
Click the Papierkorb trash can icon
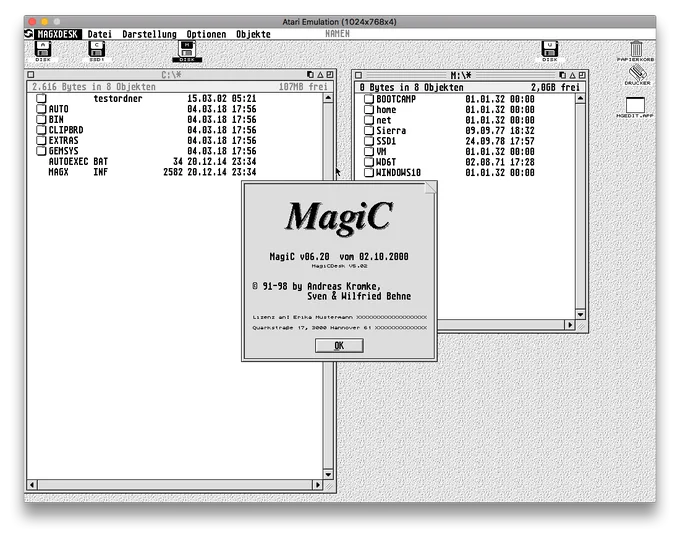(636, 49)
